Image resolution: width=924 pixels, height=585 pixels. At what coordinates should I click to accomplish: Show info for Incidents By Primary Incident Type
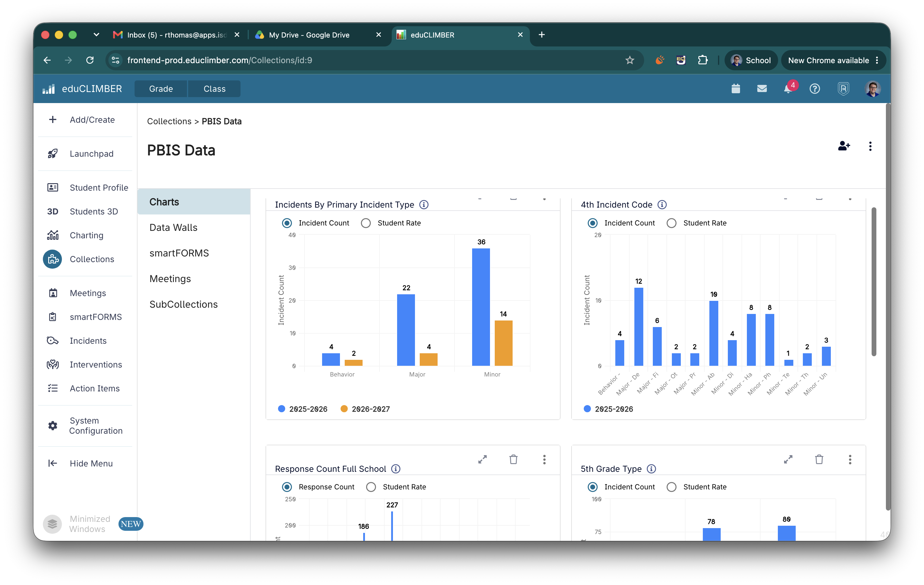click(424, 205)
